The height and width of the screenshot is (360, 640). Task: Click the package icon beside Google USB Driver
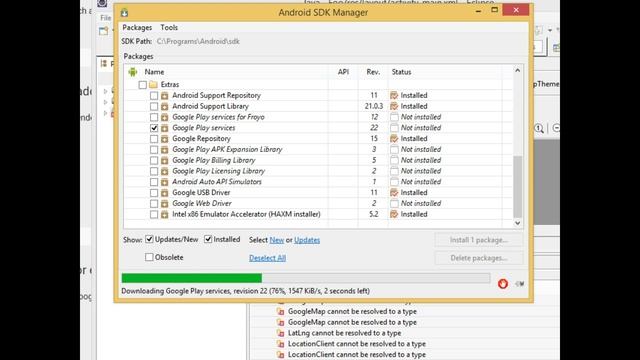click(x=164, y=193)
